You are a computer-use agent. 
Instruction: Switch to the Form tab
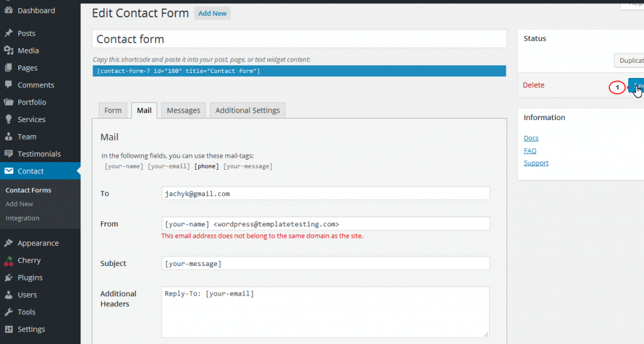113,111
